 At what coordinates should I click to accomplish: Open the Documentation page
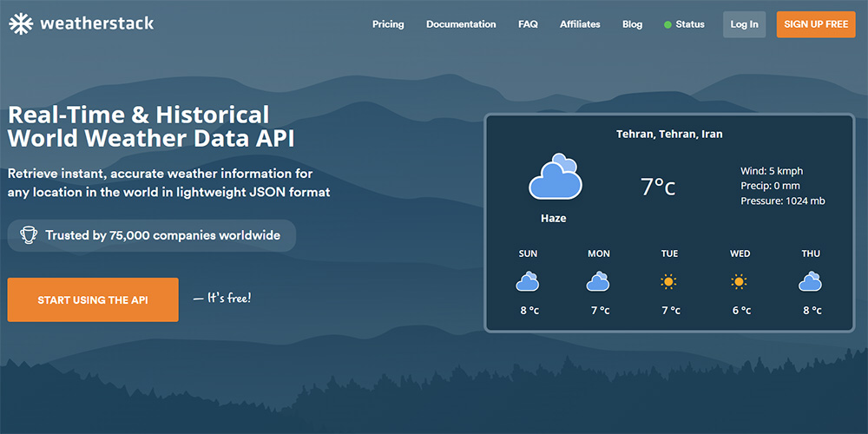tap(461, 24)
